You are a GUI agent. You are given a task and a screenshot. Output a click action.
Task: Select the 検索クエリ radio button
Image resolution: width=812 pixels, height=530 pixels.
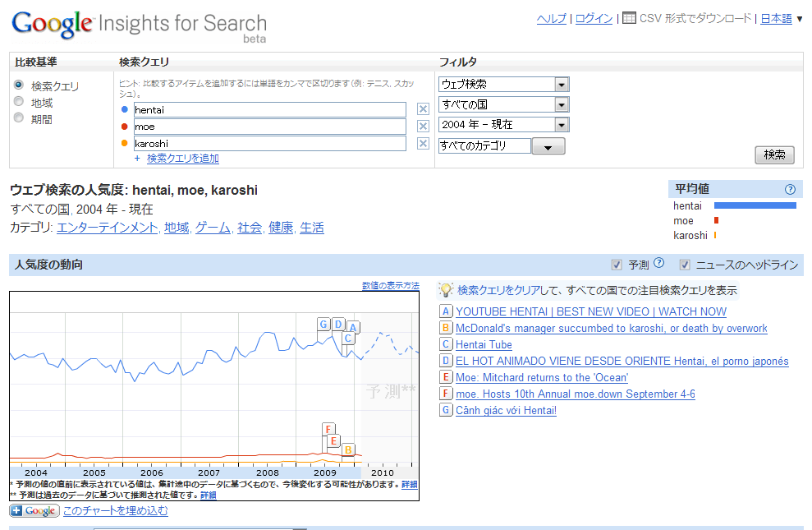(x=19, y=85)
